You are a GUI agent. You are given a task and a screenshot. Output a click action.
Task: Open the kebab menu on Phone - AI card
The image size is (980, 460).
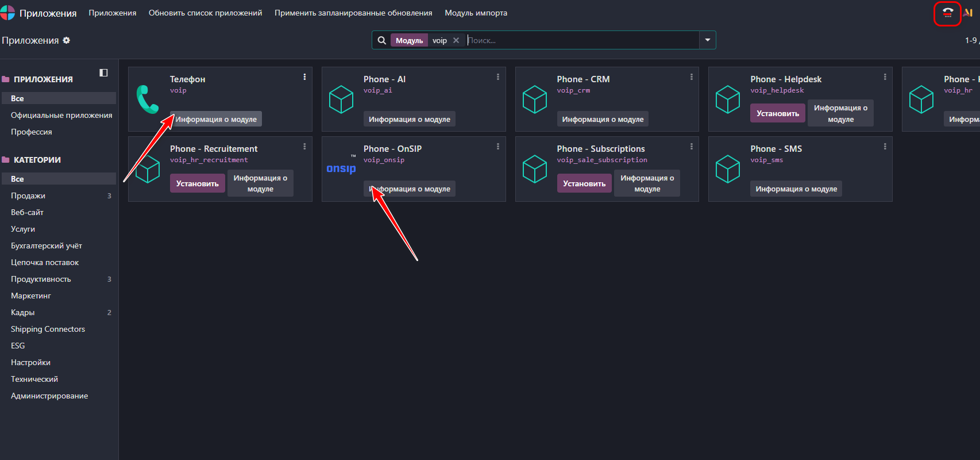pos(497,77)
